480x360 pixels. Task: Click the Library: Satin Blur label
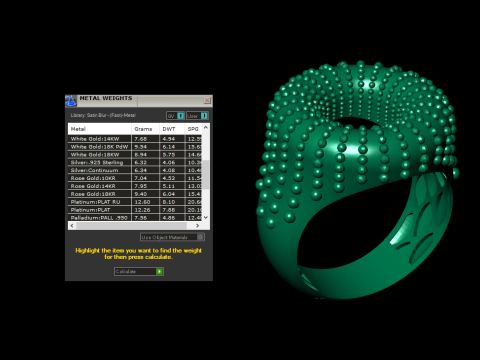pos(103,115)
